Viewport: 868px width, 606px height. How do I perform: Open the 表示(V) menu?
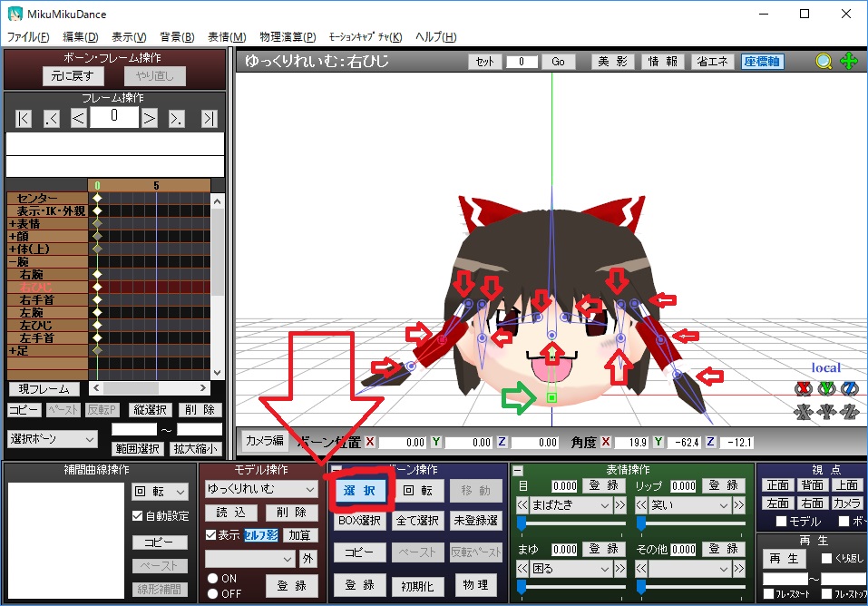pyautogui.click(x=128, y=37)
